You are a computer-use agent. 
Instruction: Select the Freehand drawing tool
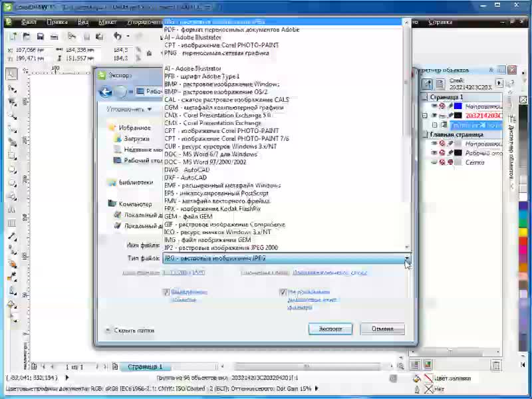(12, 129)
